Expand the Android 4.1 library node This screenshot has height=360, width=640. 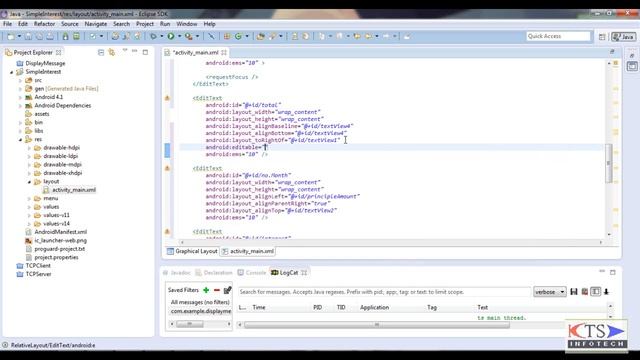pos(20,97)
